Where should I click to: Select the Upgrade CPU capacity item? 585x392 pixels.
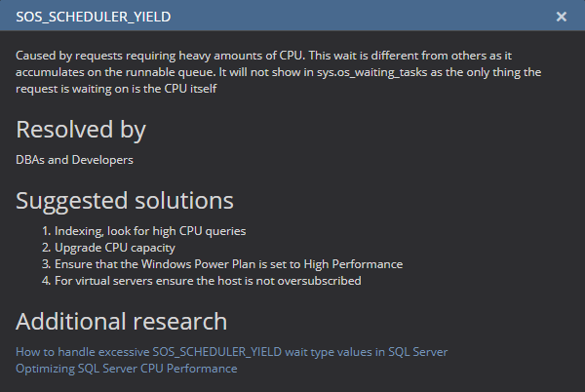115,248
